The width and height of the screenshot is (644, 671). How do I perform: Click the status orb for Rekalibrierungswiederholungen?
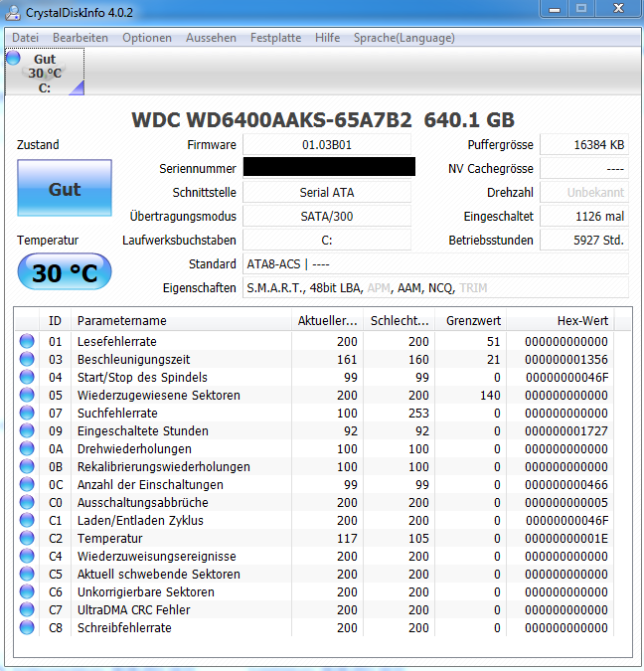point(27,466)
